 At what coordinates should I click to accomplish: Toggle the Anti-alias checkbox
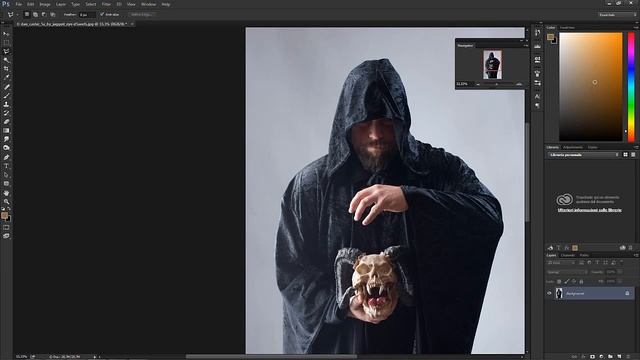pyautogui.click(x=102, y=14)
